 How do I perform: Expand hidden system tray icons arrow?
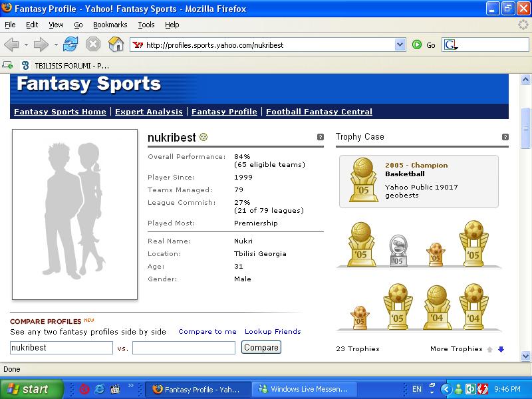click(446, 389)
